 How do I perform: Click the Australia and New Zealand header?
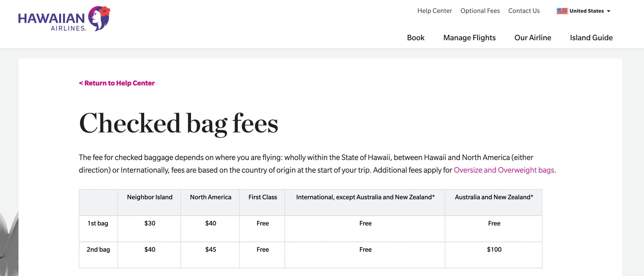tap(494, 197)
